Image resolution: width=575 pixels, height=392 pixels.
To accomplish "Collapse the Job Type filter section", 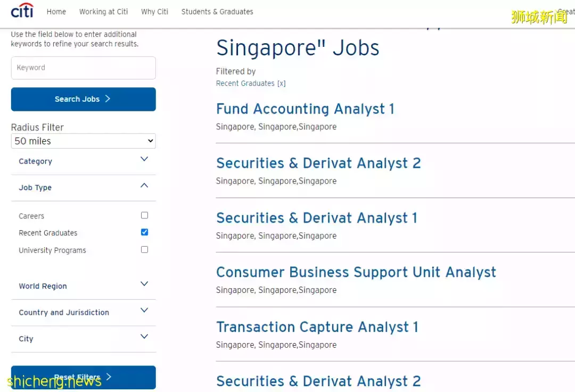I will tap(144, 186).
